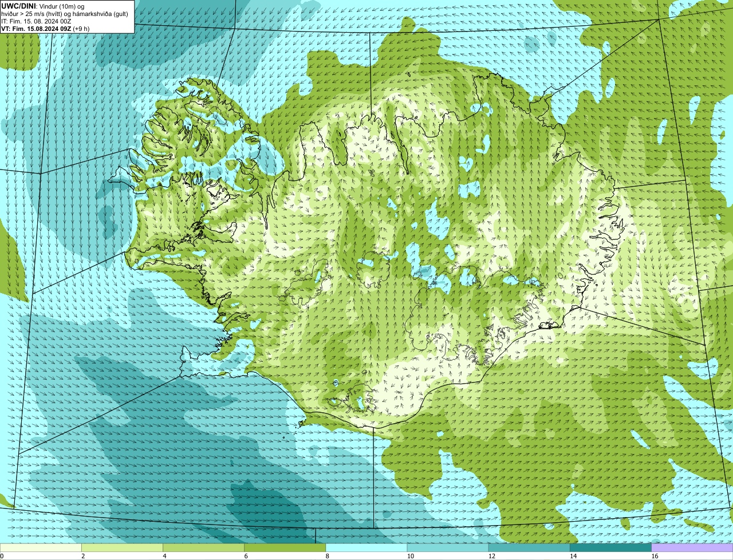The width and height of the screenshot is (733, 560).
Task: Click the scale label '2'
Action: click(x=83, y=556)
